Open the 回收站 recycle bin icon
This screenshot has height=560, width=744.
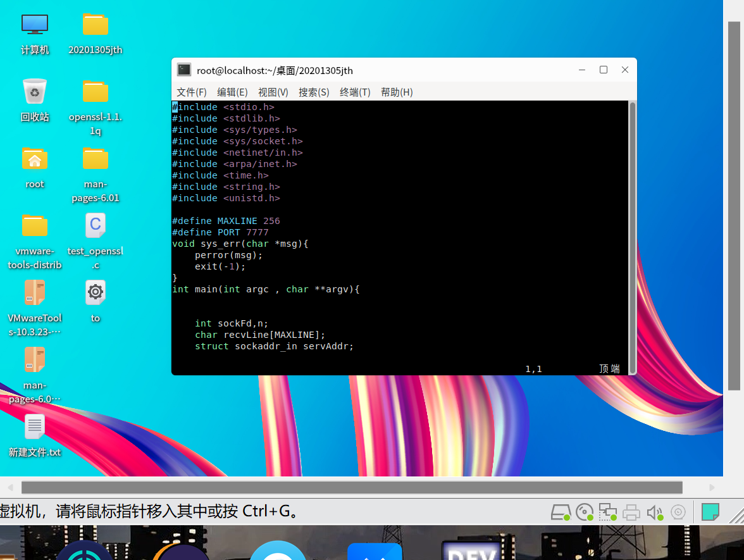(35, 91)
